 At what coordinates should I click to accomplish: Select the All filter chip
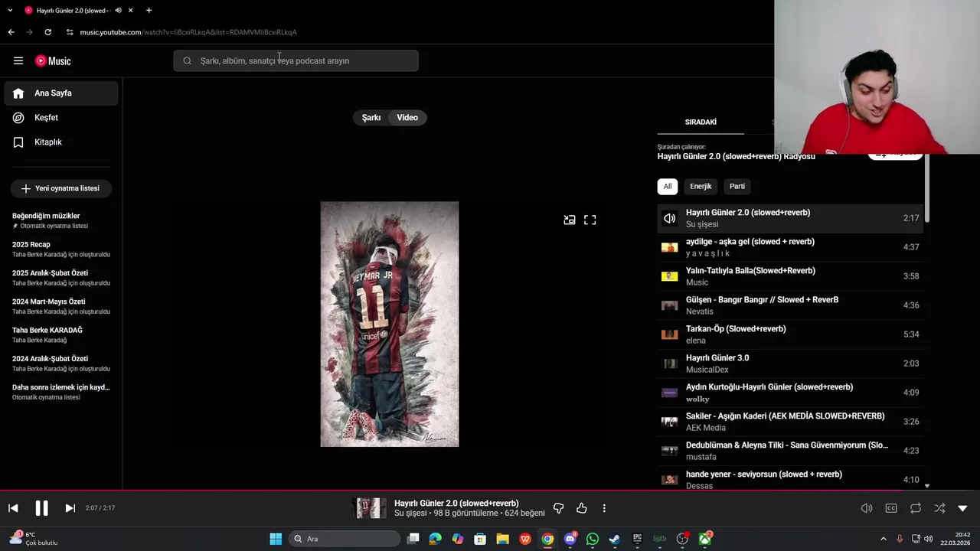coord(668,186)
